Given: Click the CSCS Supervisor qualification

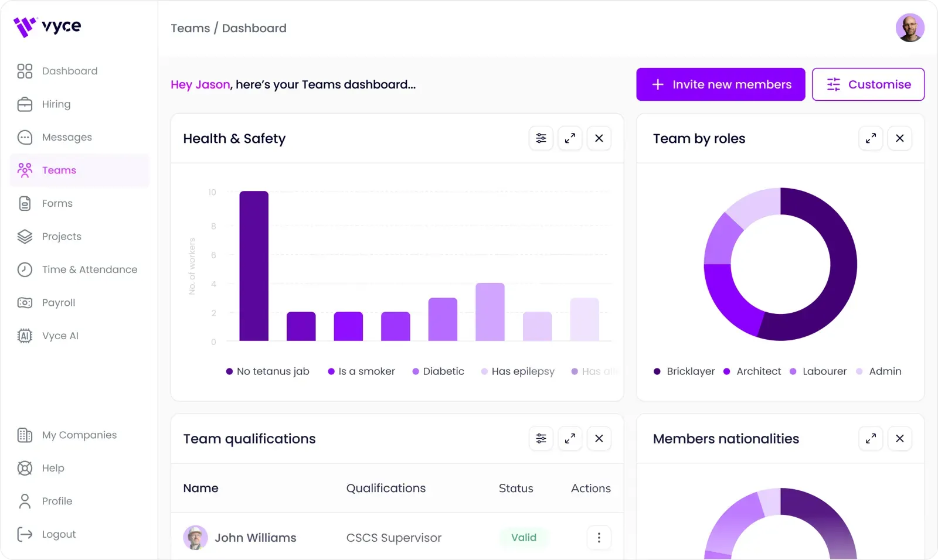Looking at the screenshot, I should coord(394,538).
